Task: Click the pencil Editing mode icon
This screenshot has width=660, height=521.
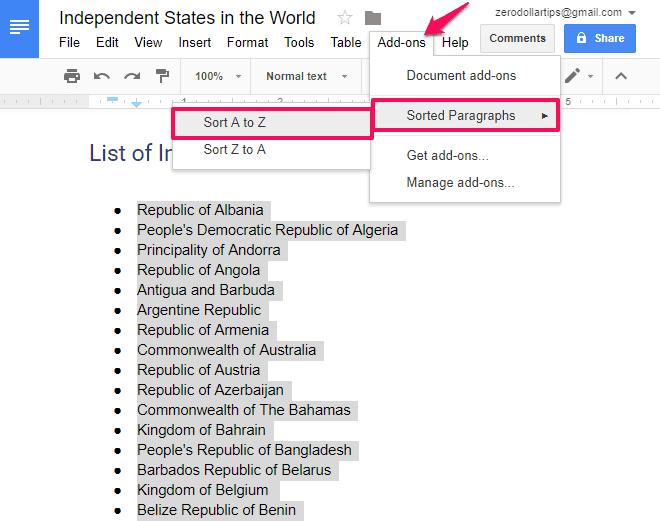Action: coord(572,76)
